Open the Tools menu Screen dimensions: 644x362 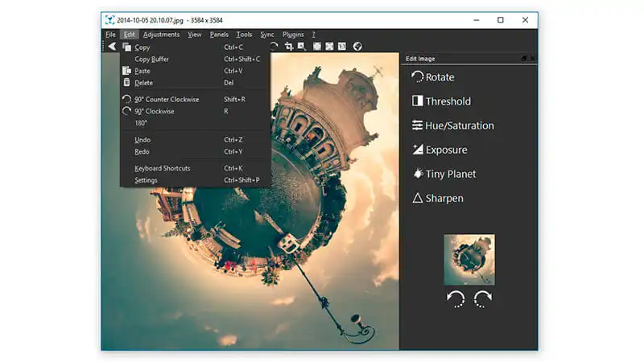click(244, 35)
